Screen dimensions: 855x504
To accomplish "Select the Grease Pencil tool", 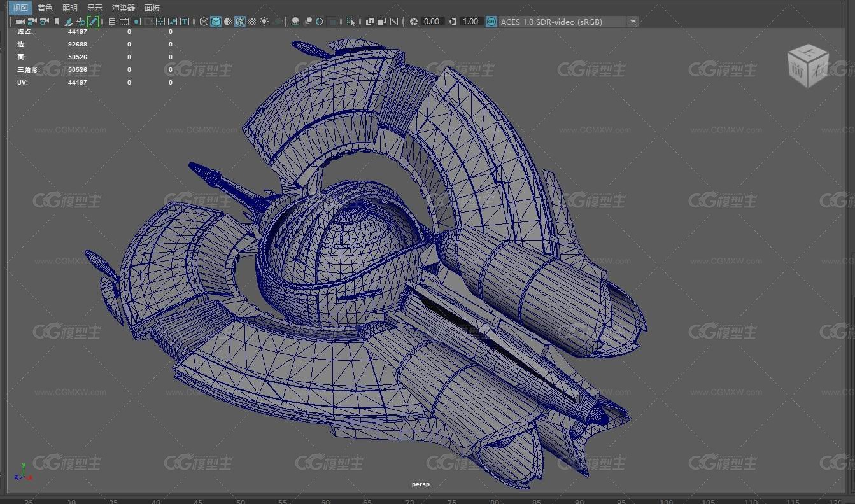I will click(93, 22).
